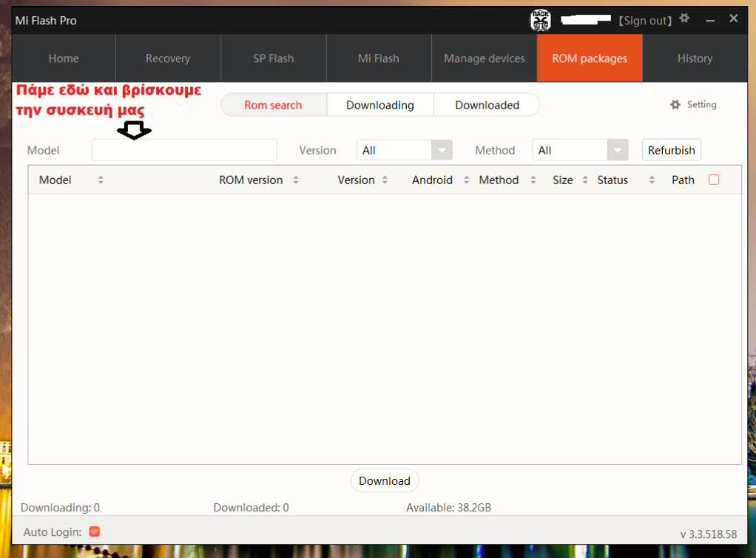The image size is (756, 558).
Task: Expand the Version dropdown
Action: [x=442, y=150]
